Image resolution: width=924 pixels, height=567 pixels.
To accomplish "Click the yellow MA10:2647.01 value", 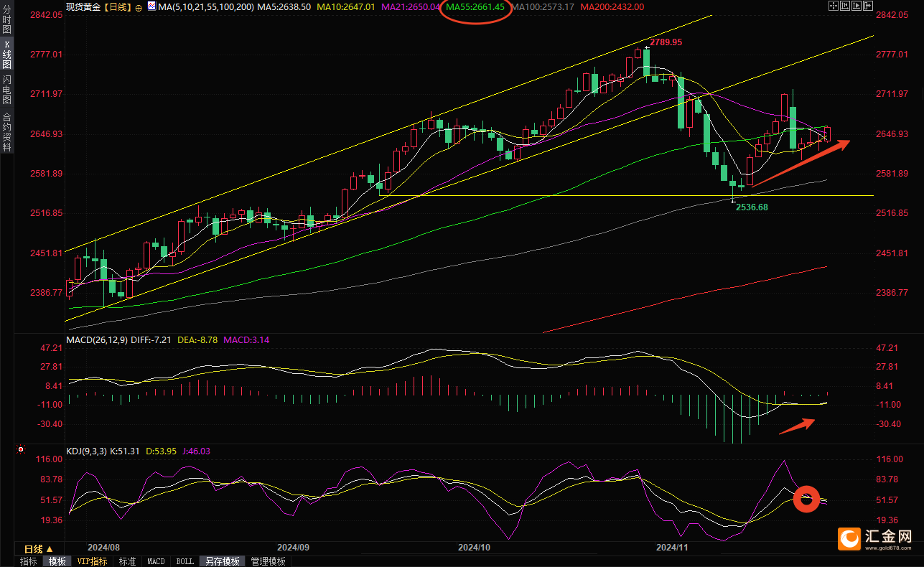I will [x=347, y=6].
